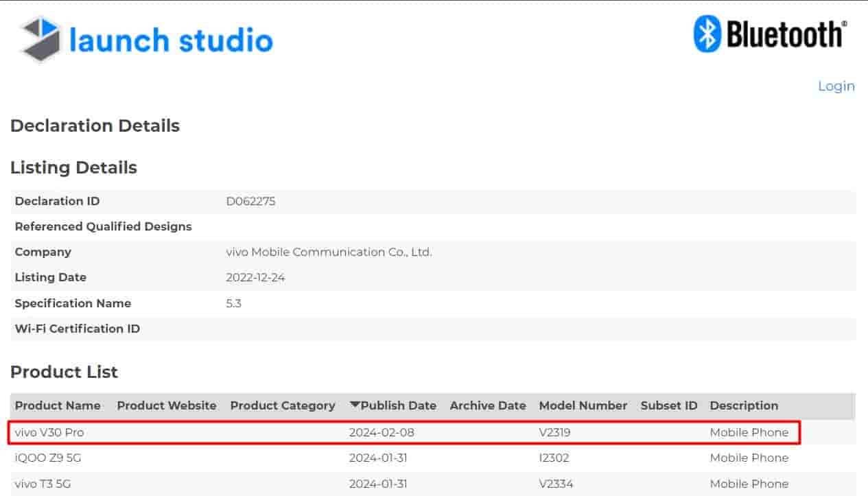Click the Subset ID column header
The image size is (868, 496).
(x=669, y=405)
